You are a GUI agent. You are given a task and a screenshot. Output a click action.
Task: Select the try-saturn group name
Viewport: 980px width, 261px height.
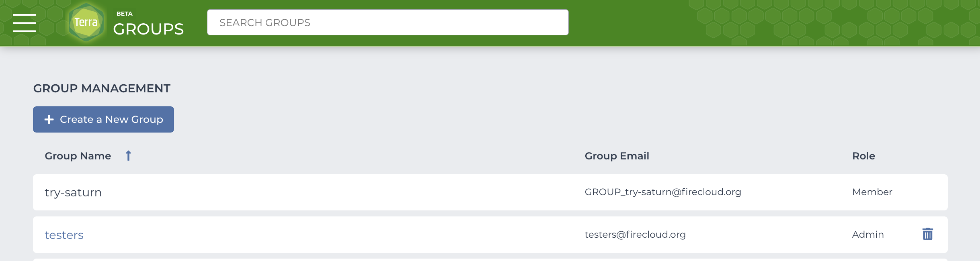click(73, 192)
